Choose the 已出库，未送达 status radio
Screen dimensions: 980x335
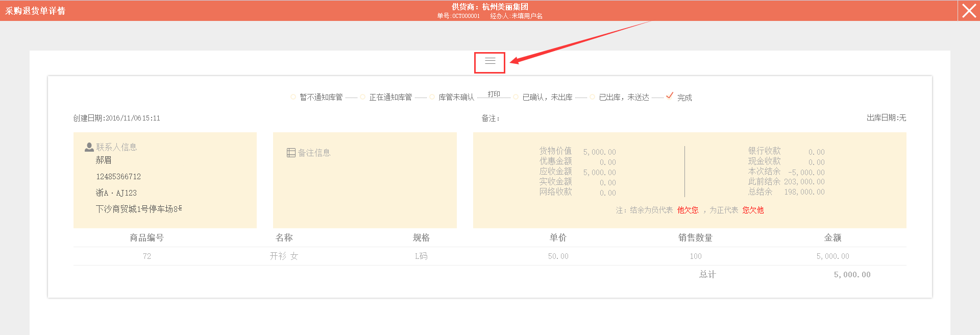tap(593, 97)
